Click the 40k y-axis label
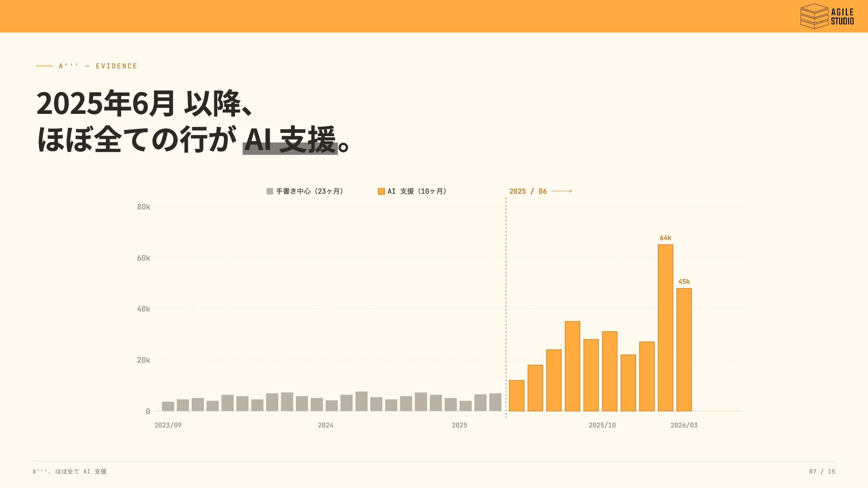This screenshot has height=488, width=868. (x=143, y=309)
